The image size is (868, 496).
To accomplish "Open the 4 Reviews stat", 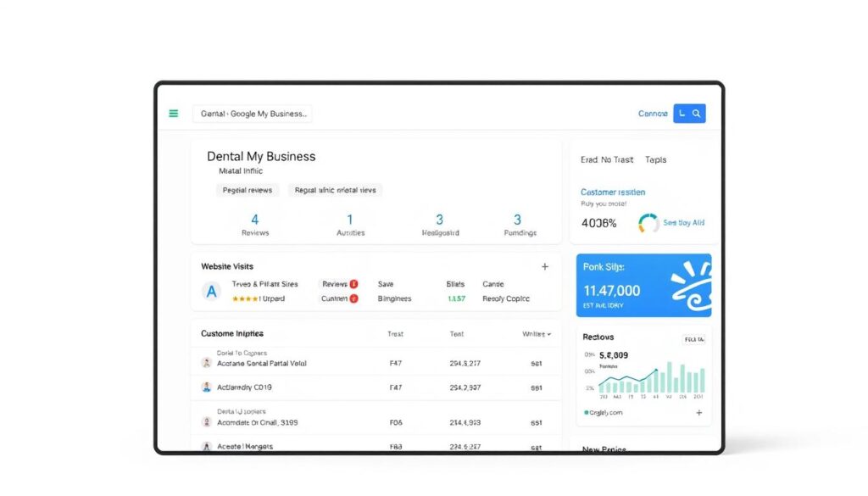I will coord(254,225).
